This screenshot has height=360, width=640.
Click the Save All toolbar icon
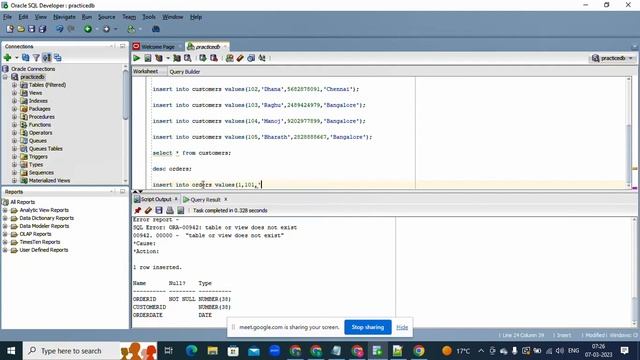pyautogui.click(x=42, y=29)
